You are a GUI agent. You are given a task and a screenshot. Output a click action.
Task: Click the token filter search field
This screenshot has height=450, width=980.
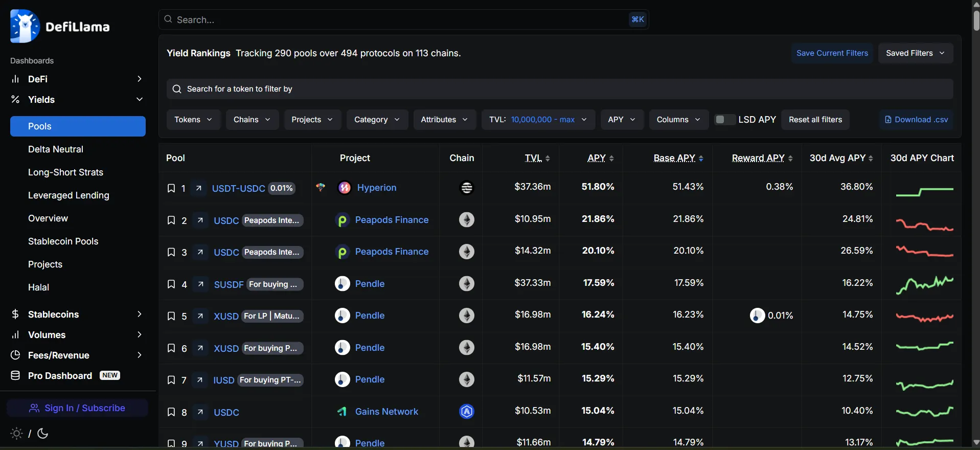point(560,89)
